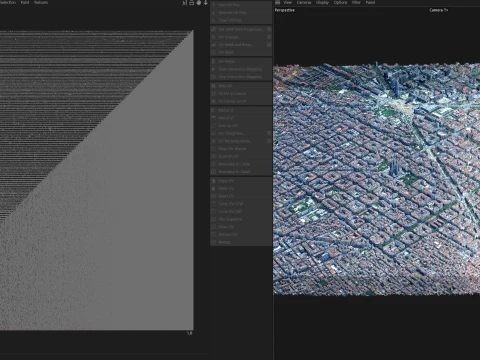
Task: Start Interactive Mapping from the menu
Action: [241, 69]
